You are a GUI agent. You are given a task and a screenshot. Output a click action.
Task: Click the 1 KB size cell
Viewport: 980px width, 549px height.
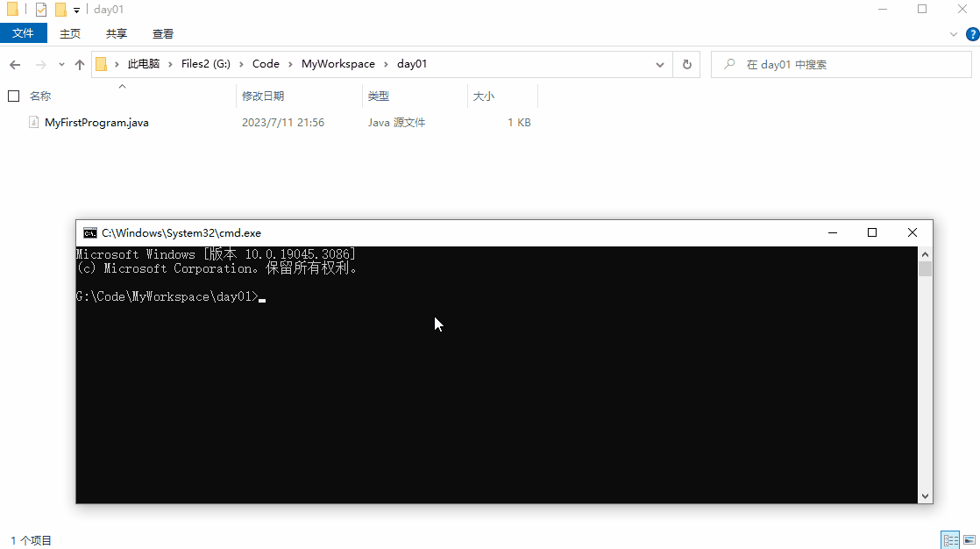519,123
